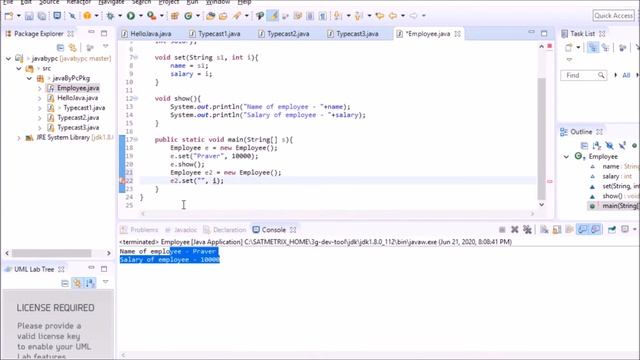Click the red overview ruler error marker
Image resolution: width=640 pixels, height=360 pixels.
(x=550, y=181)
